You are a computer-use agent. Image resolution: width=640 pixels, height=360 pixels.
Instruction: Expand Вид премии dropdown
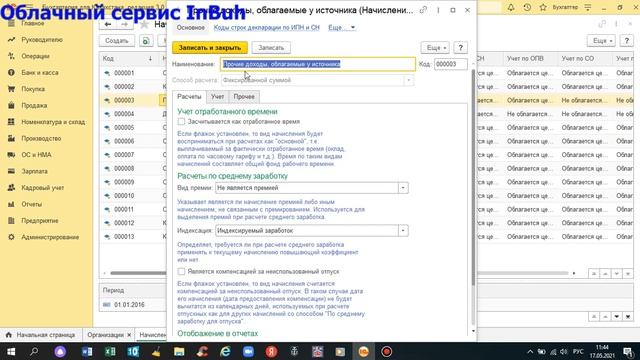click(403, 188)
